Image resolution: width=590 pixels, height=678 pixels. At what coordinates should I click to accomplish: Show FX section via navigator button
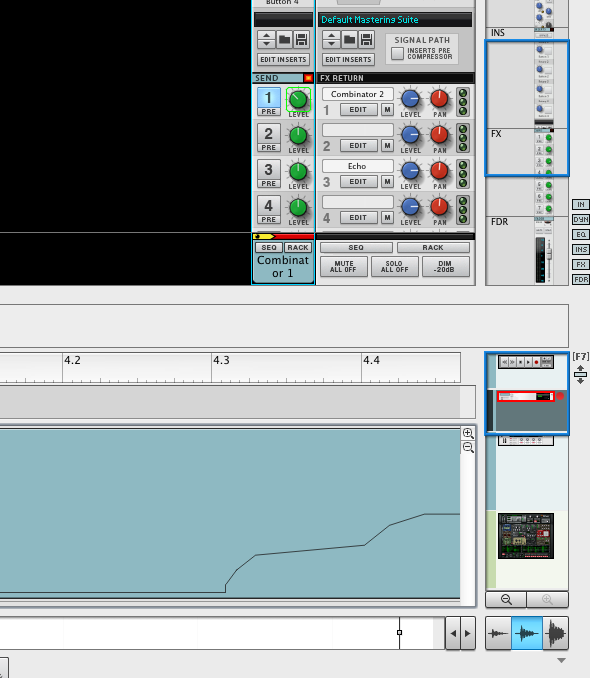point(580,265)
